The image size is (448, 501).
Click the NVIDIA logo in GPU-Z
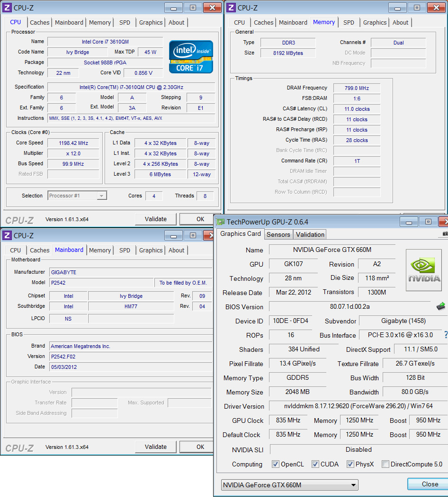click(424, 270)
